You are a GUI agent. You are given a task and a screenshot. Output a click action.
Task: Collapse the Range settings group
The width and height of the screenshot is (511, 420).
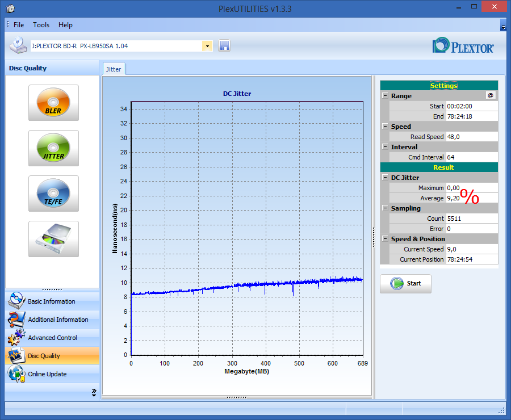coord(385,96)
